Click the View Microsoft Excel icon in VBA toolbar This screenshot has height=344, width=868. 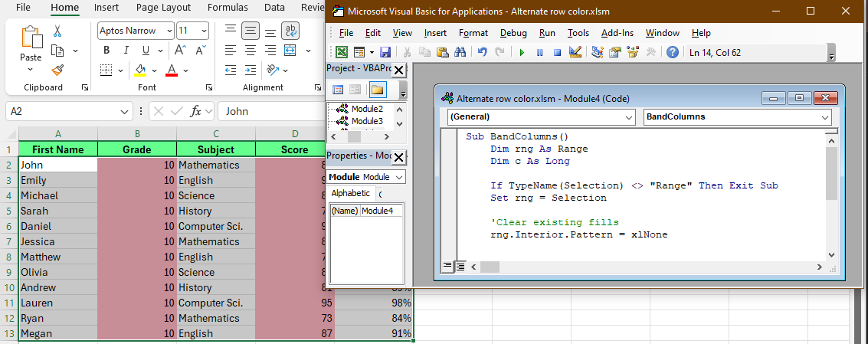click(342, 52)
